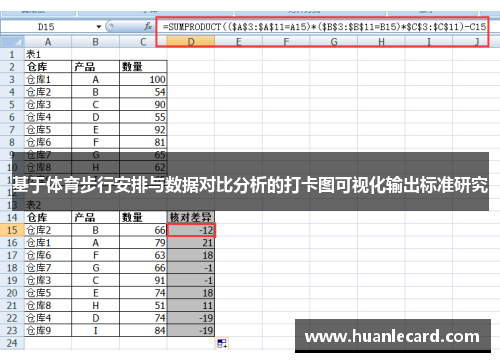Select row 14 header

(12, 217)
